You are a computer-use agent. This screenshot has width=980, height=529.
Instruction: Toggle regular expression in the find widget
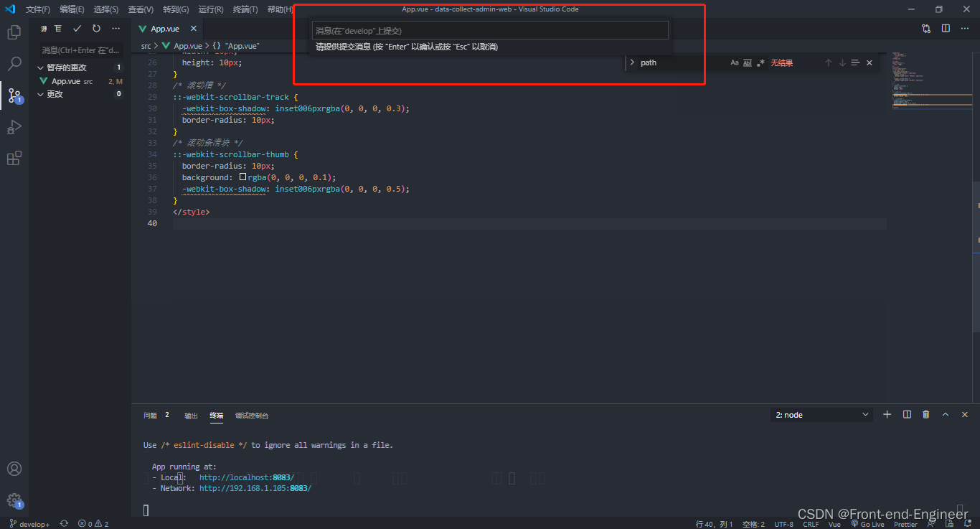pyautogui.click(x=760, y=63)
